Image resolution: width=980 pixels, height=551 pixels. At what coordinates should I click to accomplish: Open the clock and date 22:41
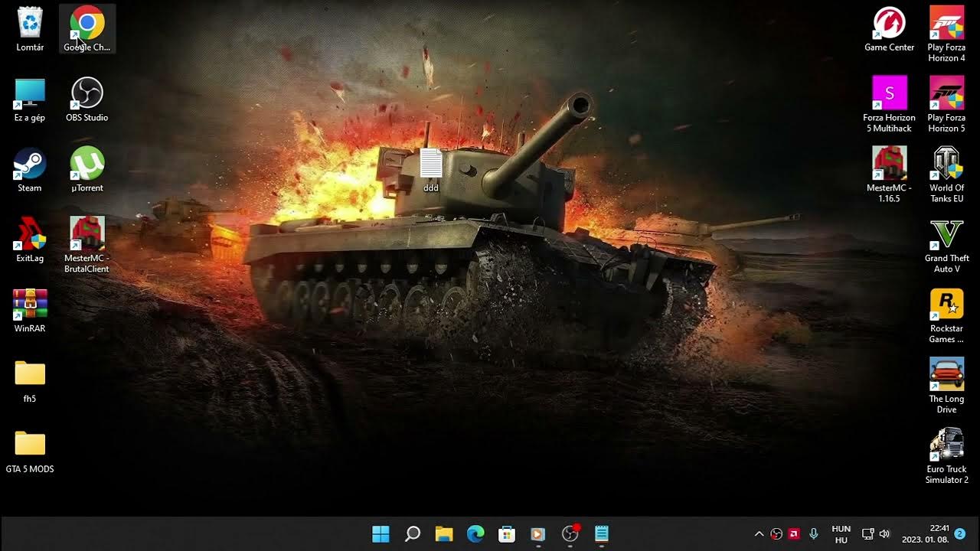tap(926, 534)
